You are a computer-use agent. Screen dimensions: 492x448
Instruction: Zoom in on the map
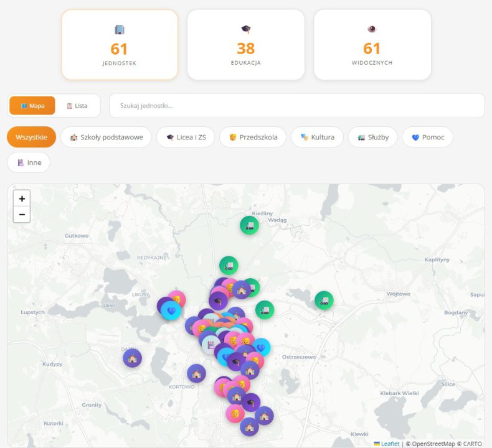[22, 198]
